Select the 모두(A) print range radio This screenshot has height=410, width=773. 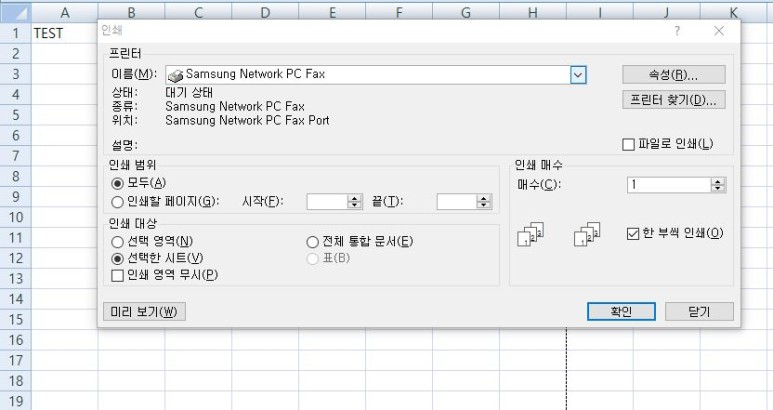pyautogui.click(x=117, y=184)
